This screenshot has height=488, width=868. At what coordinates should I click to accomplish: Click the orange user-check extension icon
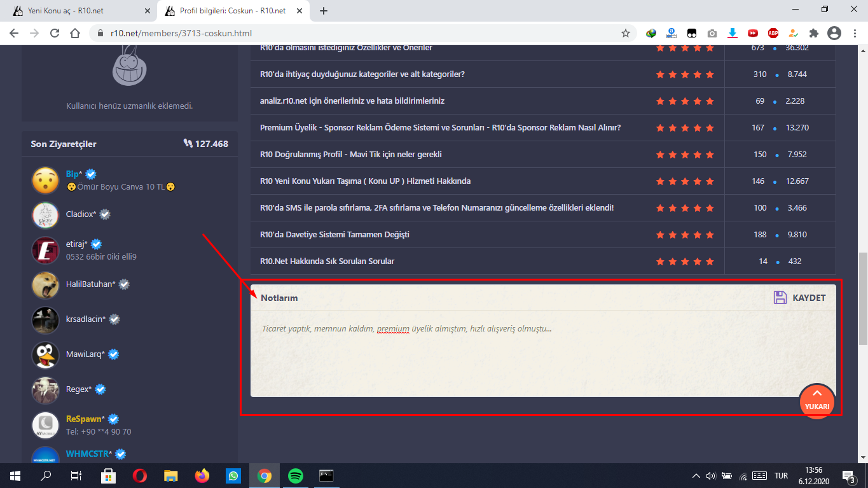793,33
